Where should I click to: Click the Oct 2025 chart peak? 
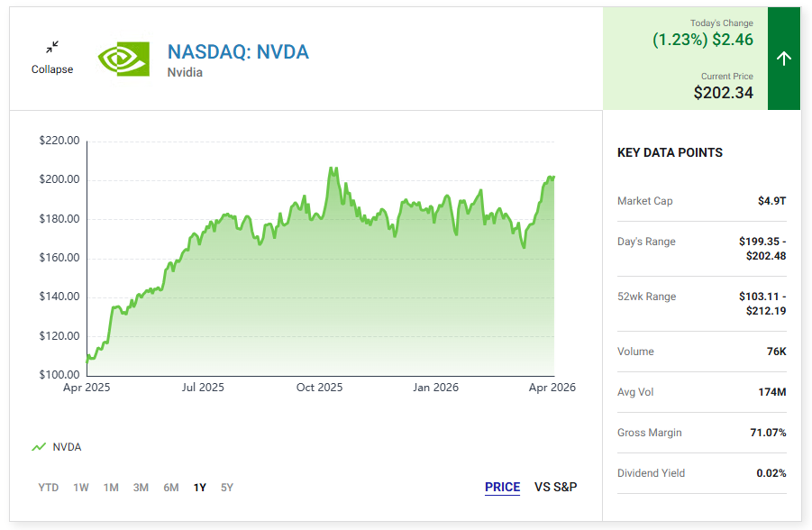click(x=332, y=169)
